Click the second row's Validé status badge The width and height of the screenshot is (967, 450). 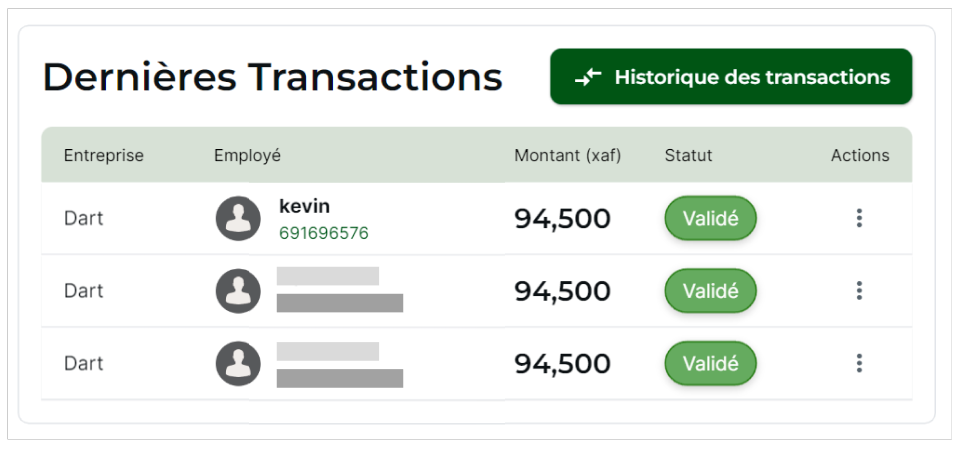pos(710,291)
